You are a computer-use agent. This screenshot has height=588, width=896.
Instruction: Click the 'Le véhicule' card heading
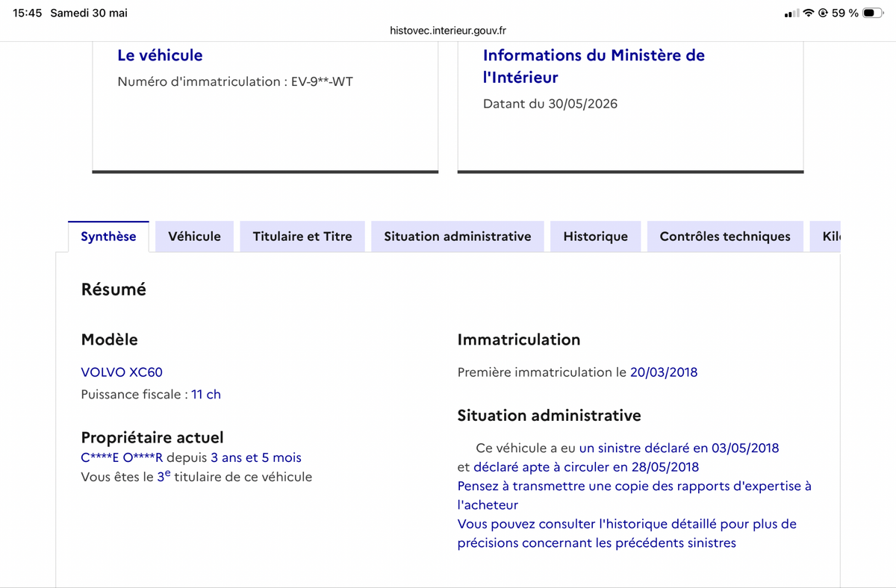[x=160, y=55]
